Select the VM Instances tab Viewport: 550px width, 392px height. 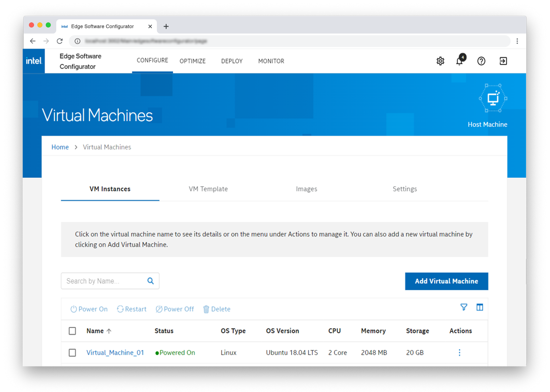point(110,189)
